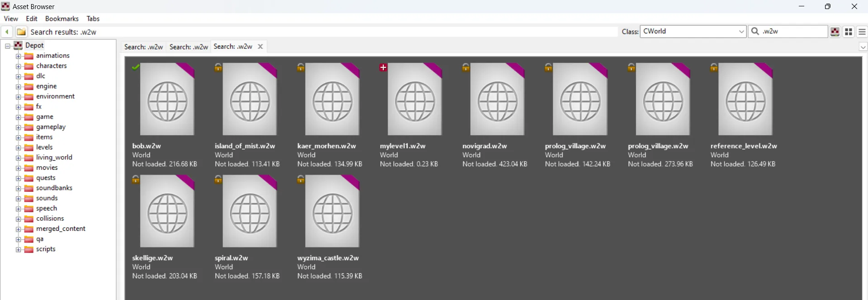Select mylevel1.w2w file icon

click(415, 99)
